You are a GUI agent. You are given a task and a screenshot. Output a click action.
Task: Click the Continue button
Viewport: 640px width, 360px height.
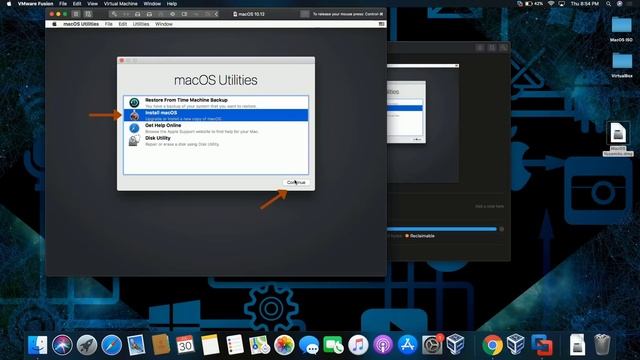point(296,182)
